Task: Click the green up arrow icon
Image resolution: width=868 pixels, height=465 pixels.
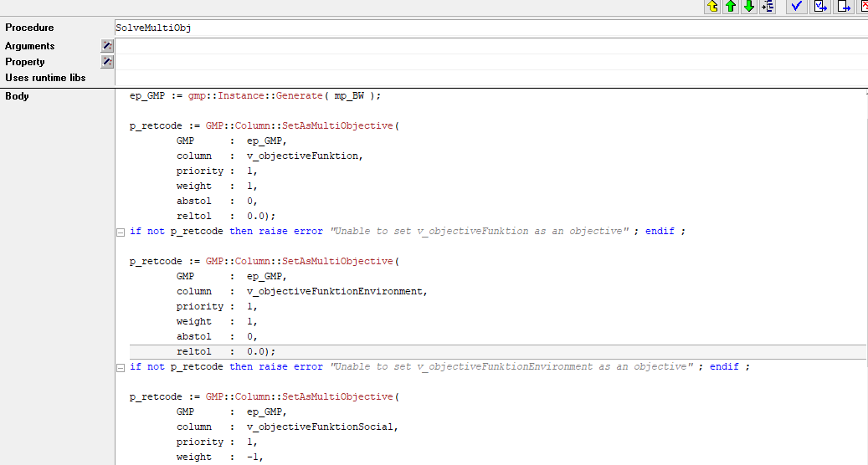Action: 731,6
